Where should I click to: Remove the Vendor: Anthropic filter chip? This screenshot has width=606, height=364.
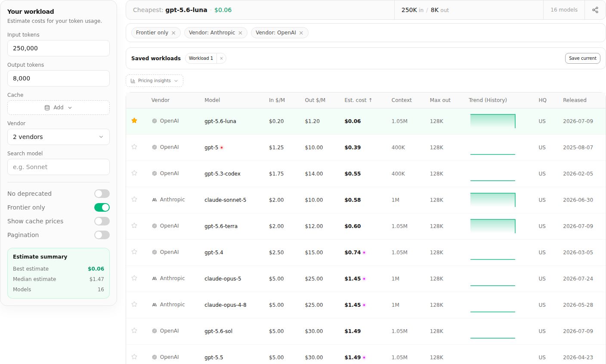tap(240, 33)
